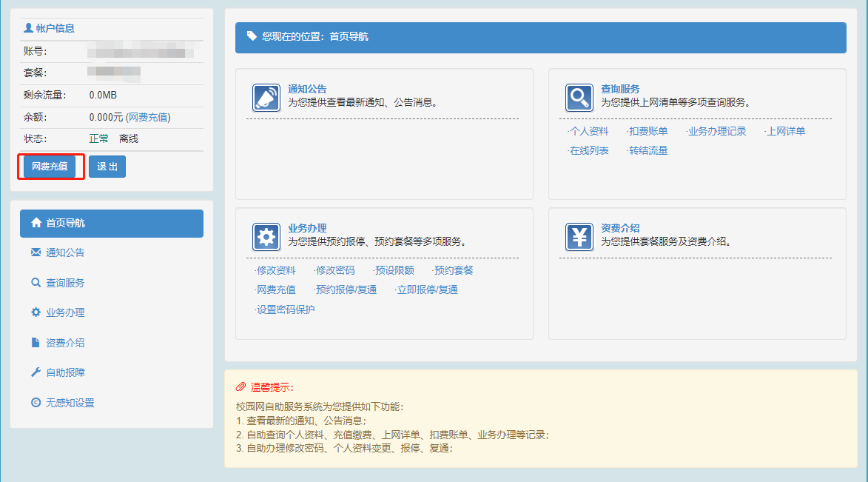Image resolution: width=868 pixels, height=482 pixels.
Task: Open the 个人资料 query link
Action: pos(589,131)
